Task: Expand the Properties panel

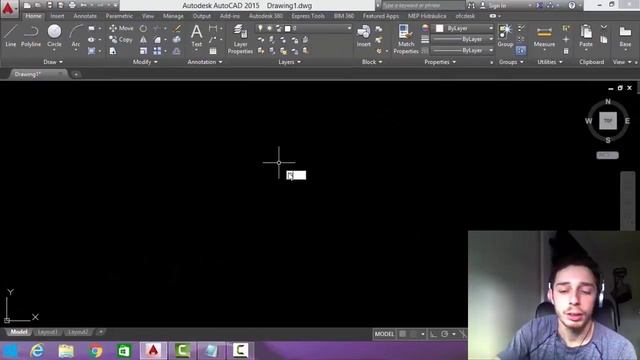Action: click(x=440, y=62)
